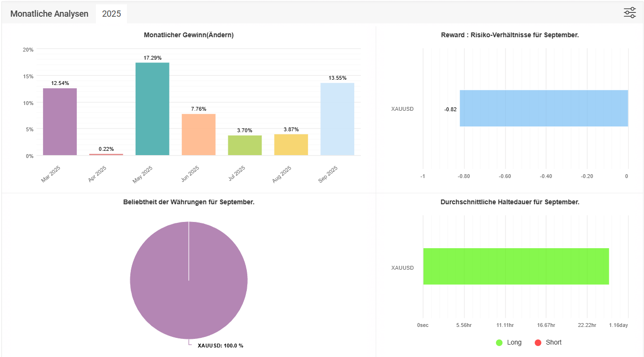Click the green XAUUSD holding duration bar
This screenshot has height=357, width=644.
click(516, 266)
